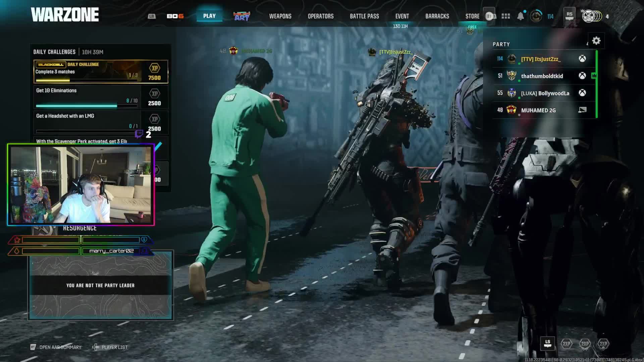Click rank emblem of thathumboldtkid
Screen dimensions: 644x362
[512, 76]
